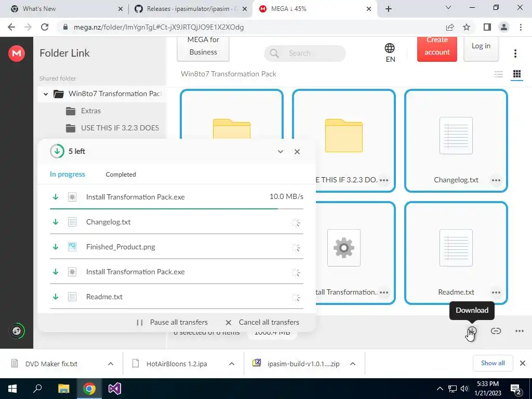Open options for the USE THIS IF 3.2.3 tile
Screen dimensions: 532x399
coord(384,180)
